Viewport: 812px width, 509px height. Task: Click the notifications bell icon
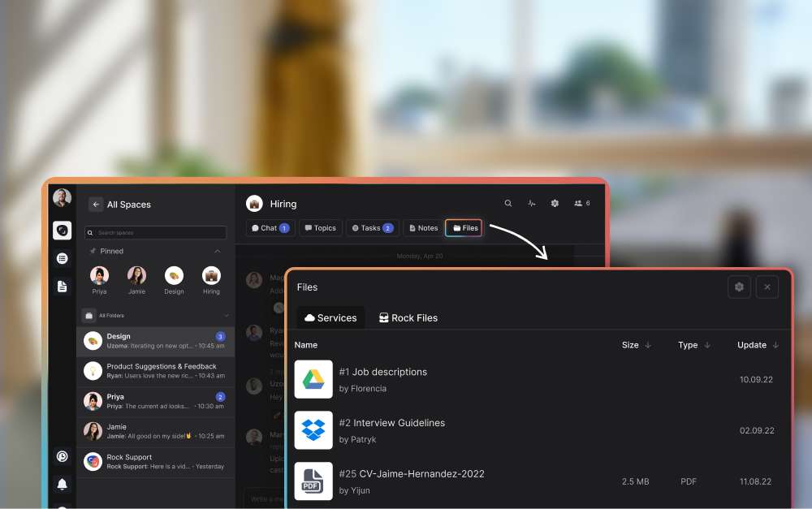point(63,485)
